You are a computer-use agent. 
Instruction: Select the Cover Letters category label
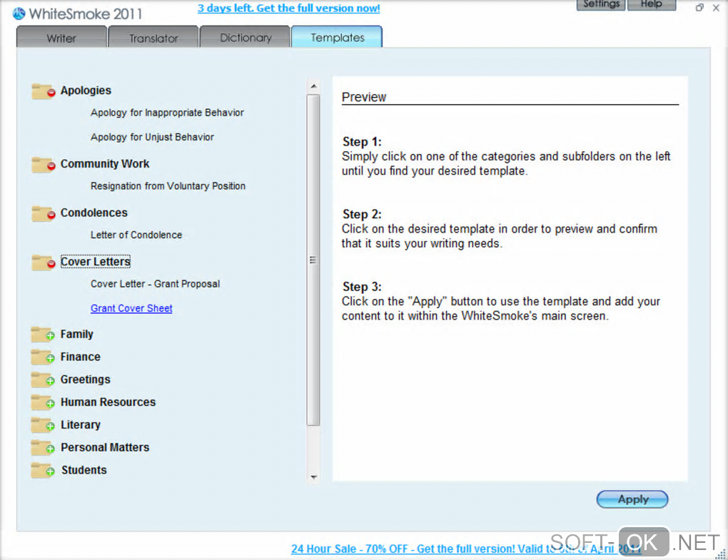(96, 262)
